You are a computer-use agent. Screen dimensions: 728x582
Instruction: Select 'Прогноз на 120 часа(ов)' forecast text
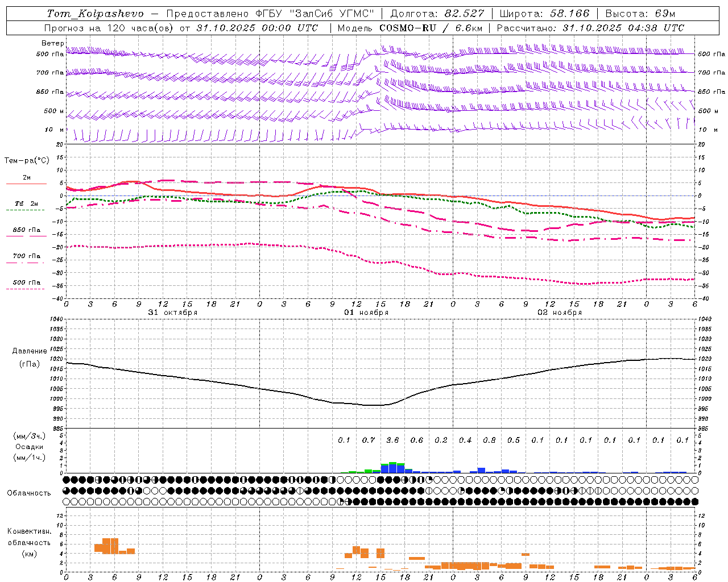point(109,28)
